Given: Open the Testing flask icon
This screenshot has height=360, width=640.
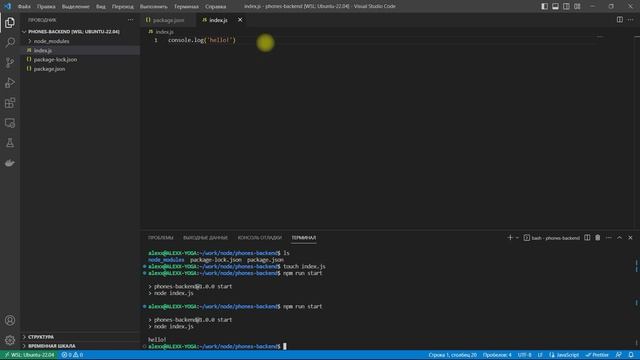Looking at the screenshot, I should pos(10,143).
